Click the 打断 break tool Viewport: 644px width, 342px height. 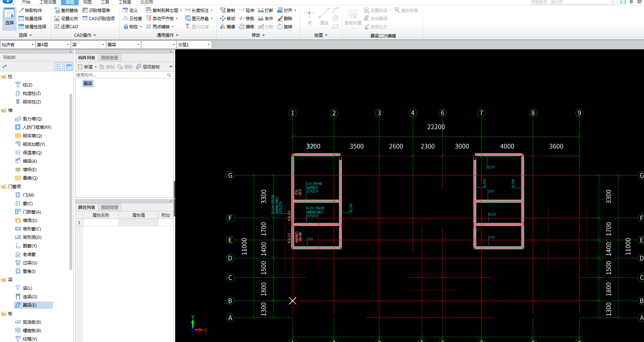pyautogui.click(x=265, y=10)
